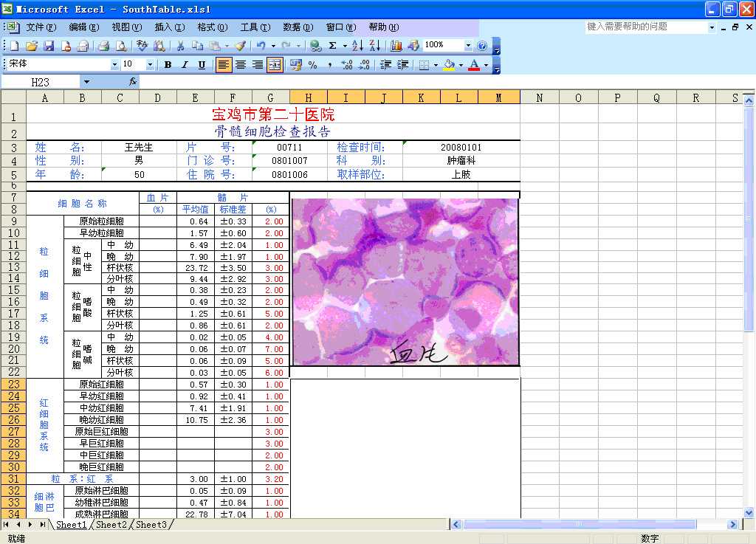The width and height of the screenshot is (756, 544).
Task: Apply Currency style formatting
Action: point(295,65)
